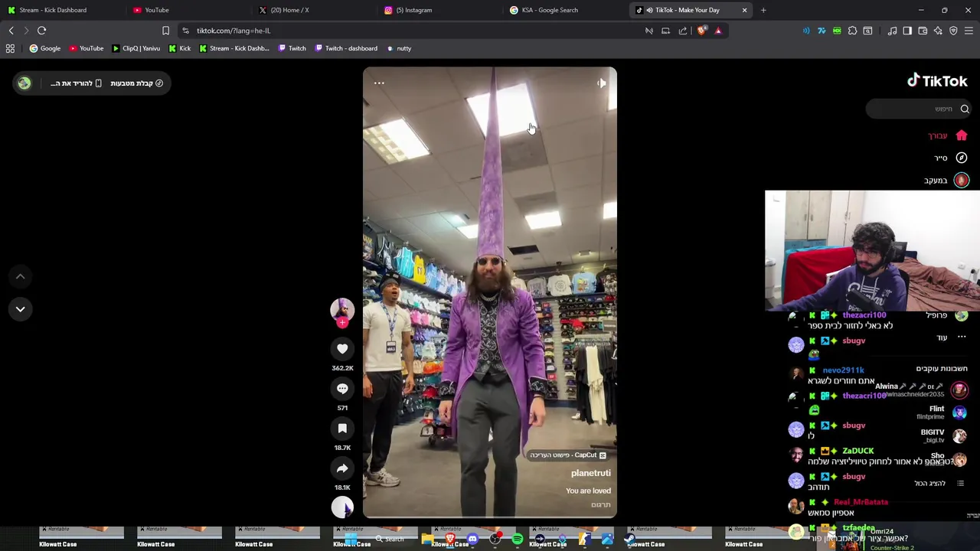Viewport: 980px width, 551px height.
Task: Toggle the browser sidebar panel
Action: coord(907,31)
